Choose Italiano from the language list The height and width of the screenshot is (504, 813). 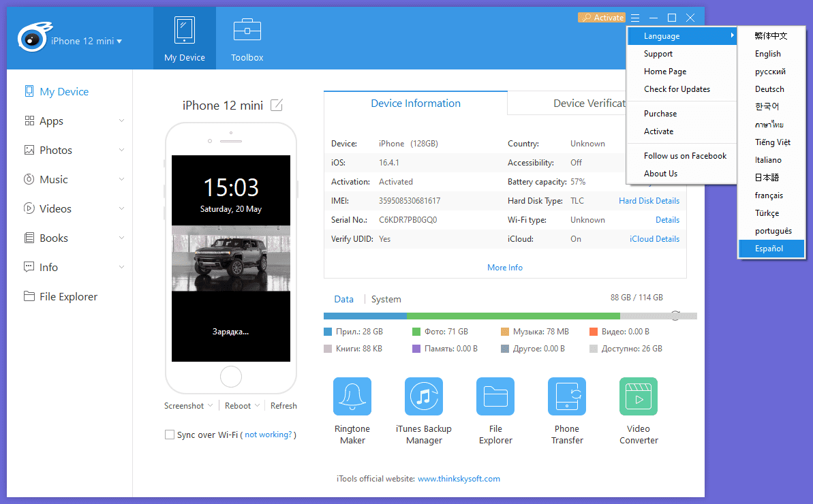click(771, 160)
